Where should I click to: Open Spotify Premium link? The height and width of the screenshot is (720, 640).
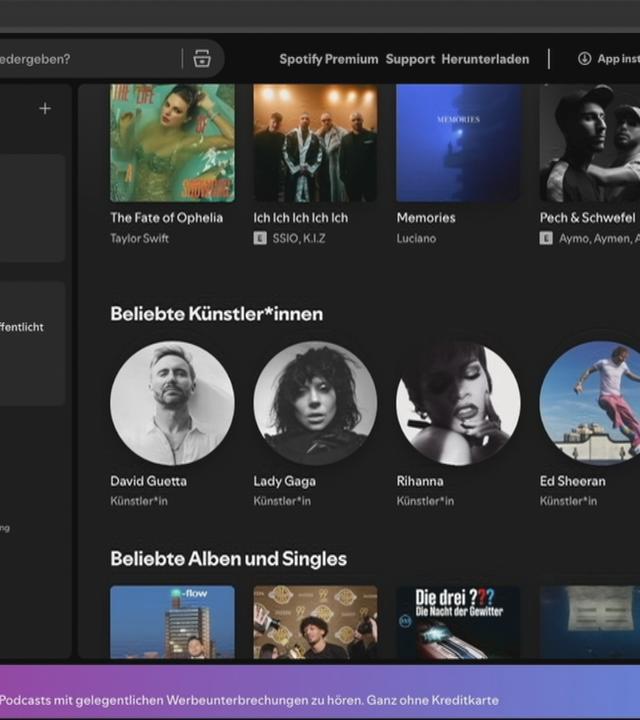pyautogui.click(x=328, y=59)
